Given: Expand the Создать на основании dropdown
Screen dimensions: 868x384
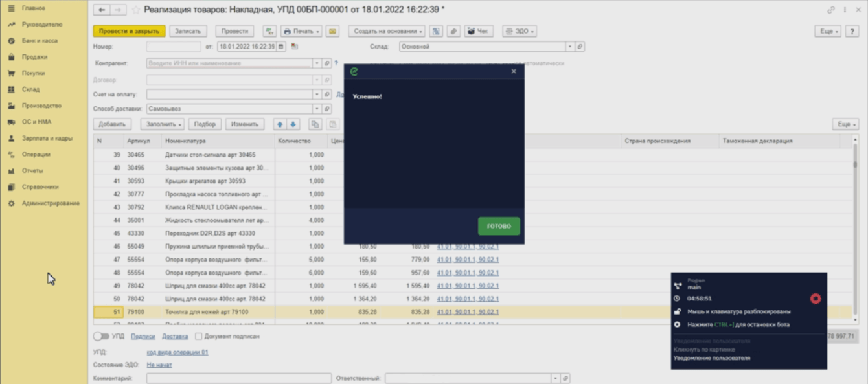Looking at the screenshot, I should [x=387, y=31].
